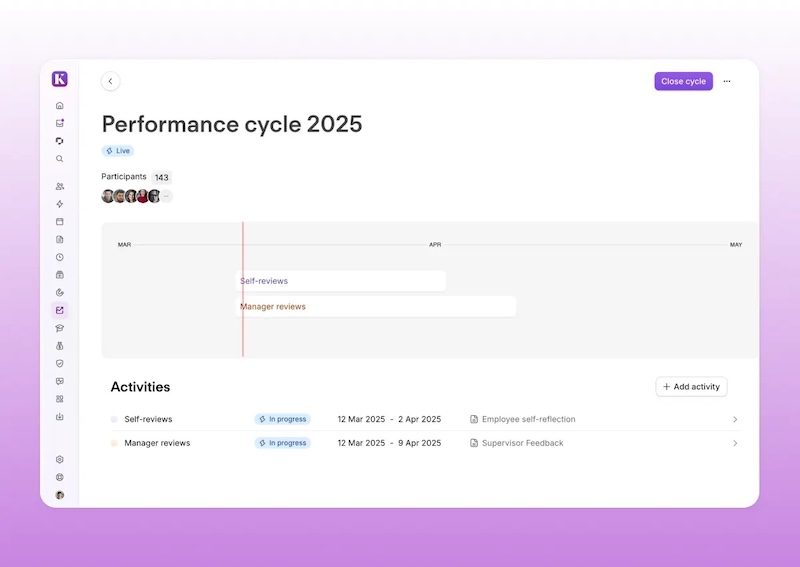Click the back arrow button
The width and height of the screenshot is (800, 567).
pos(111,81)
